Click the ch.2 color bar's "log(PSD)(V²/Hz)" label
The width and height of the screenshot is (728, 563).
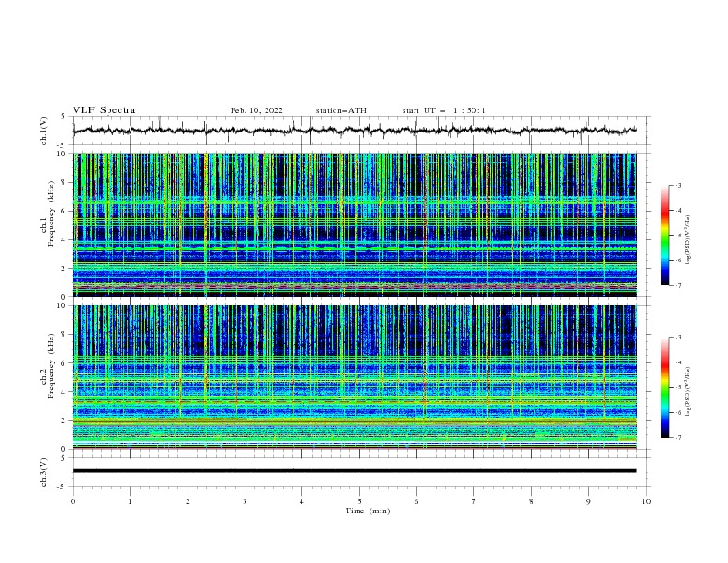pyautogui.click(x=688, y=392)
